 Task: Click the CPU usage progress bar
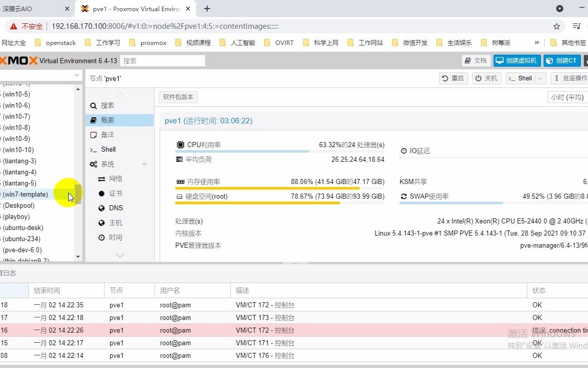[280, 152]
